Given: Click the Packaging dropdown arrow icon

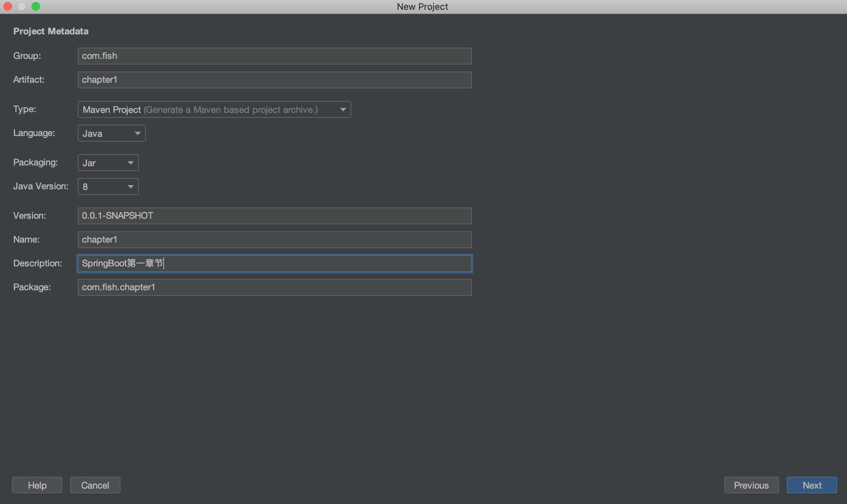Looking at the screenshot, I should (x=130, y=163).
